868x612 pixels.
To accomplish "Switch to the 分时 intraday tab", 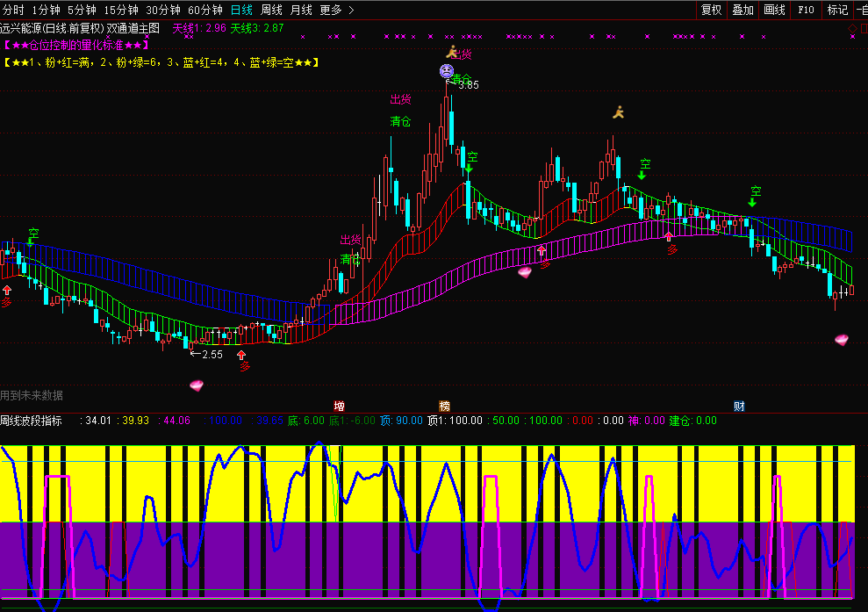I will coord(13,10).
